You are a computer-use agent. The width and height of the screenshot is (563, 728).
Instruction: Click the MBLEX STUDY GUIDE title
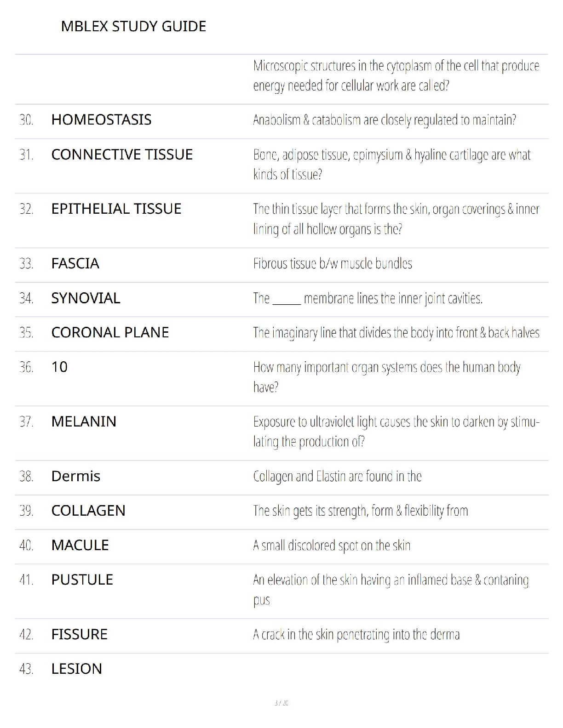point(133,26)
